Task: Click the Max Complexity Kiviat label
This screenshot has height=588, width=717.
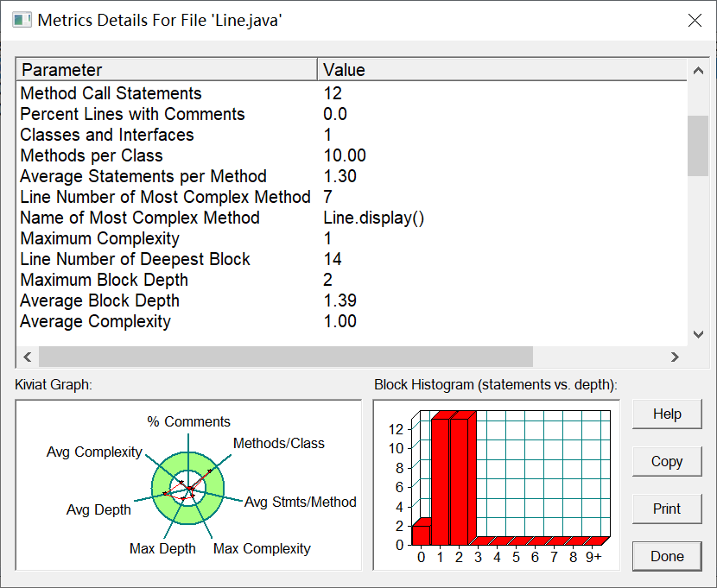Action: coord(262,548)
